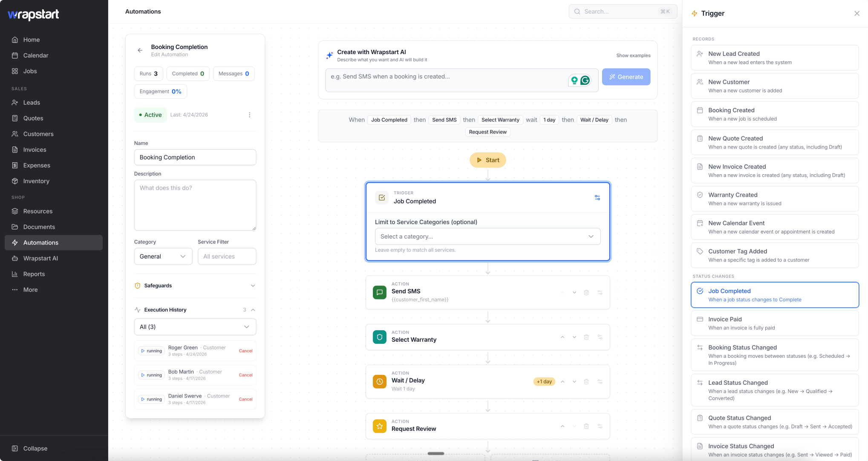Image resolution: width=868 pixels, height=461 pixels.
Task: Cancel the Roger Green running execution
Action: 245,351
